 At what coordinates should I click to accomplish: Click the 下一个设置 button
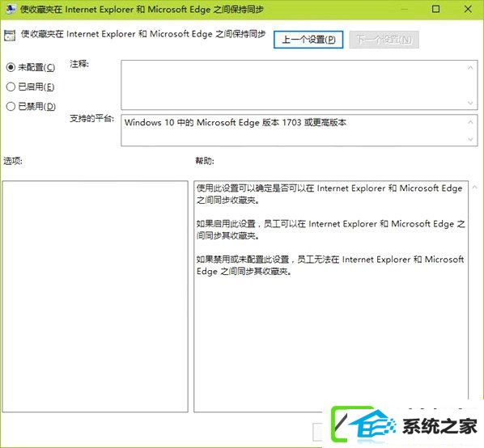[384, 40]
